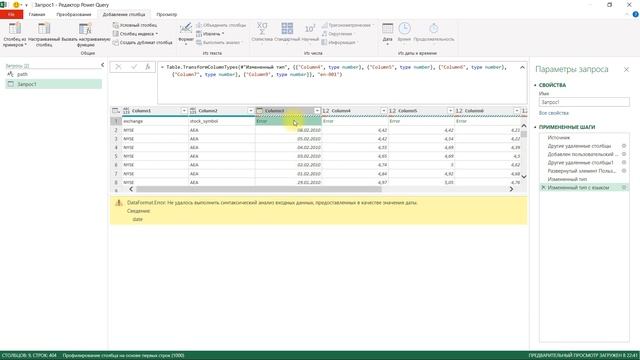Add a Custom Column (Настраиваемый столбец)

point(44,34)
